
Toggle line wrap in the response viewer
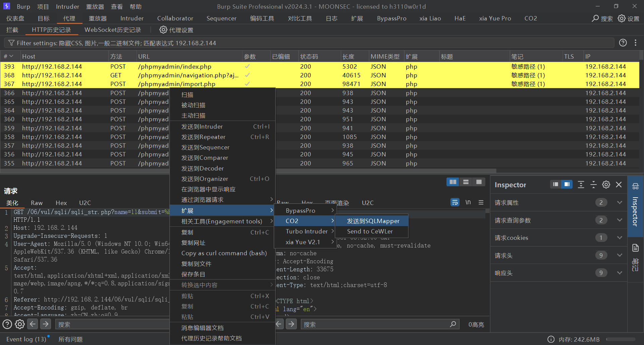click(455, 202)
